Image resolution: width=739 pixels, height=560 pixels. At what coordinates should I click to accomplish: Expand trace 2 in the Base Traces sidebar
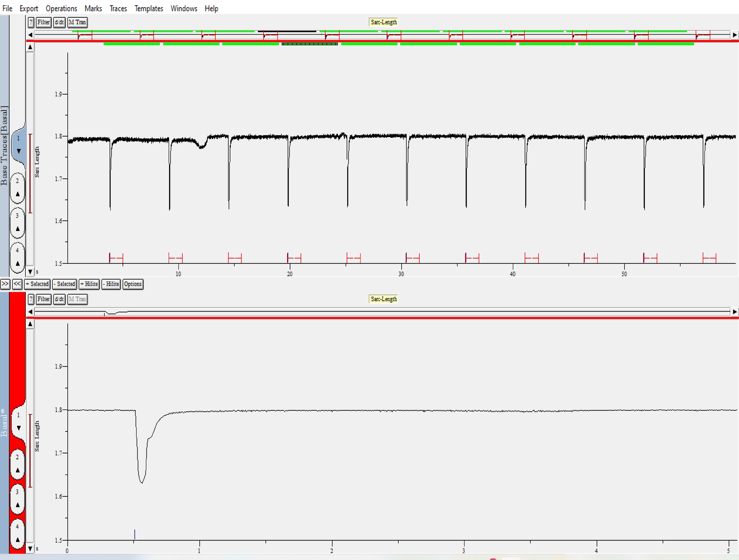pos(18,194)
